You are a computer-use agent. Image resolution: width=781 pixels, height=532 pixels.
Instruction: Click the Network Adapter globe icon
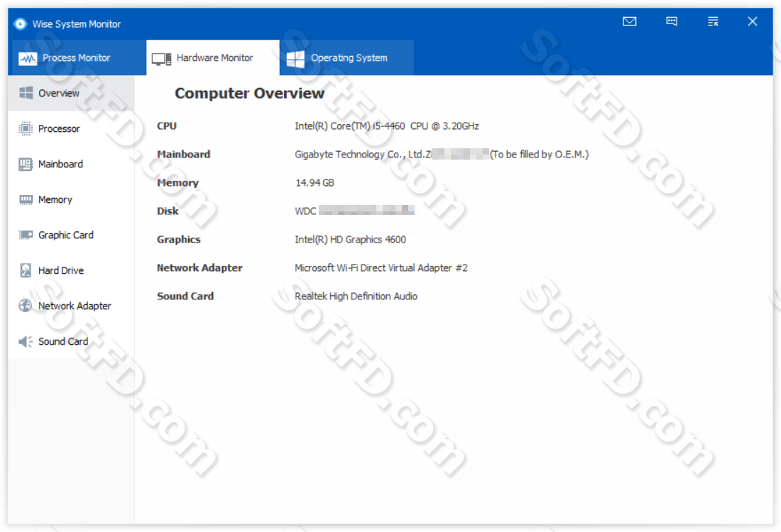pos(26,306)
